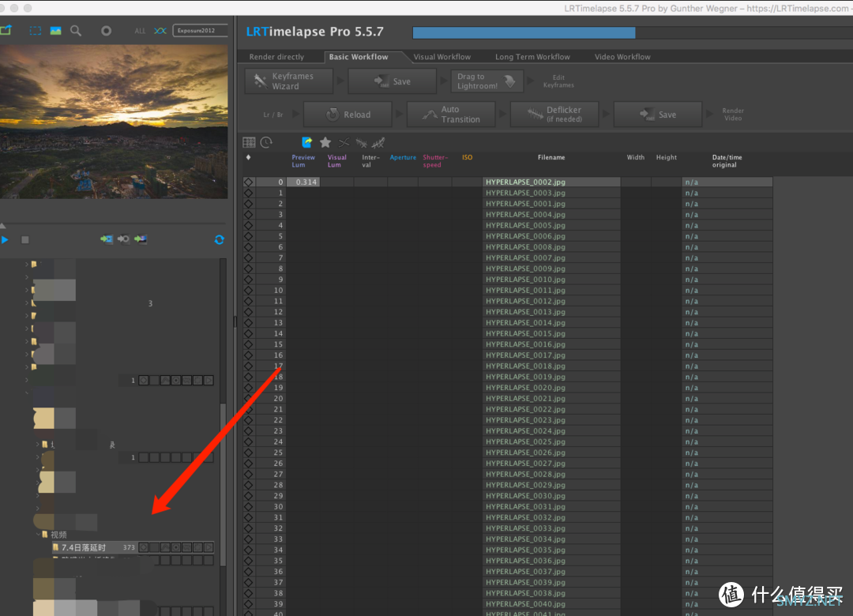Viewport: 853px width, 616px height.
Task: Switch to the Render directly tab
Action: tap(276, 57)
